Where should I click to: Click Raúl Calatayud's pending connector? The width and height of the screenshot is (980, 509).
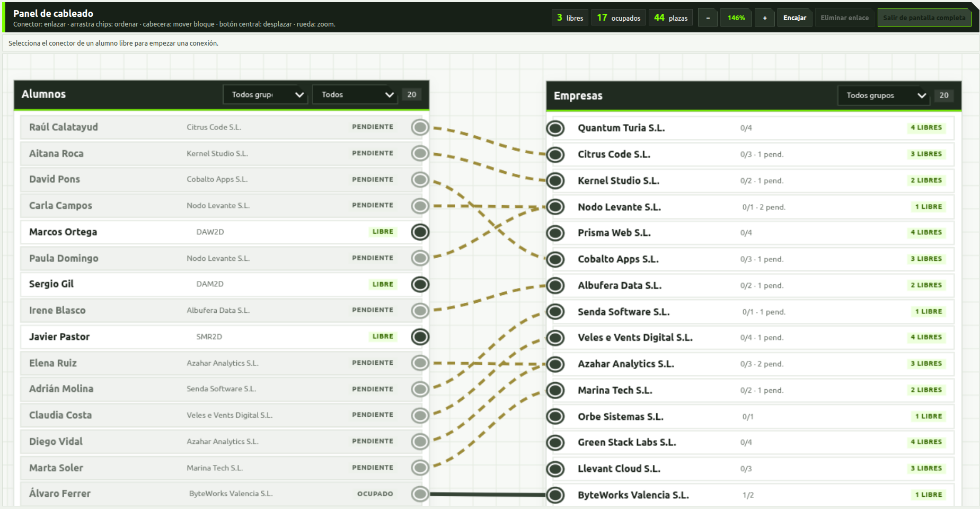tap(420, 127)
